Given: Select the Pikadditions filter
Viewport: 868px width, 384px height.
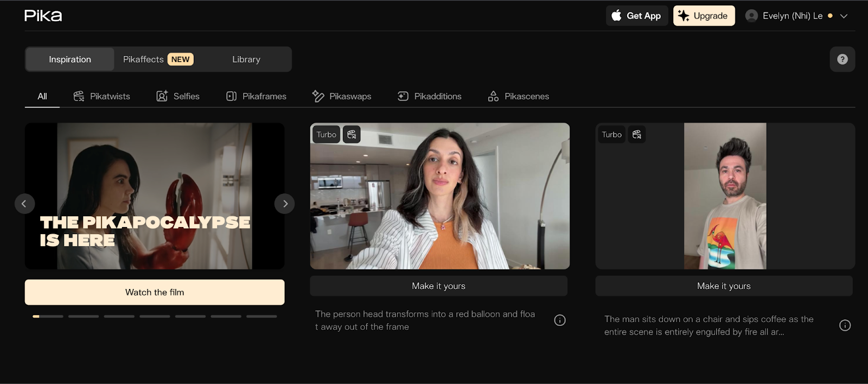Looking at the screenshot, I should click(x=430, y=96).
